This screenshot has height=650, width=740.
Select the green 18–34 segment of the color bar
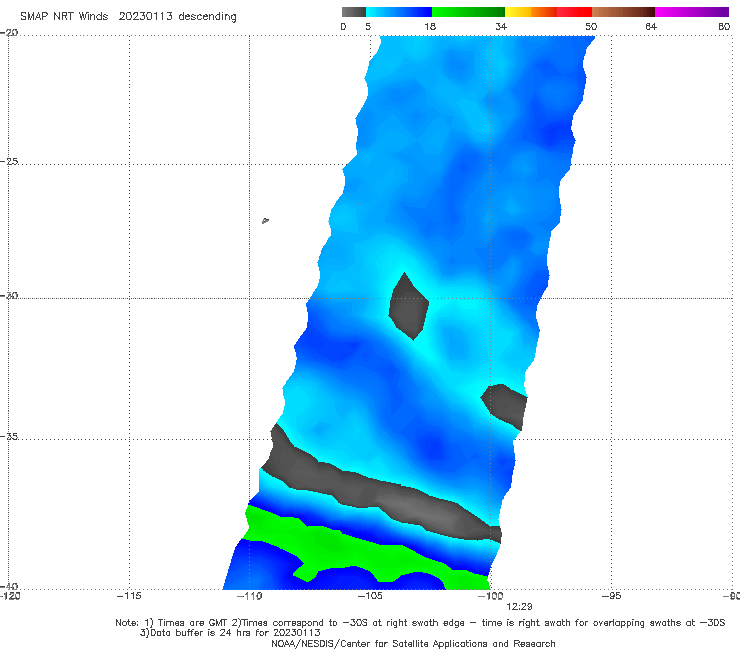click(468, 12)
